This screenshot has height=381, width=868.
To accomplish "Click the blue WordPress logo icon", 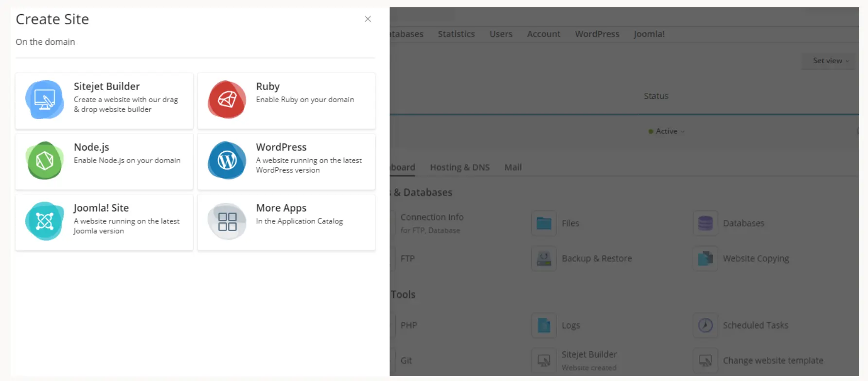I will coord(227,161).
